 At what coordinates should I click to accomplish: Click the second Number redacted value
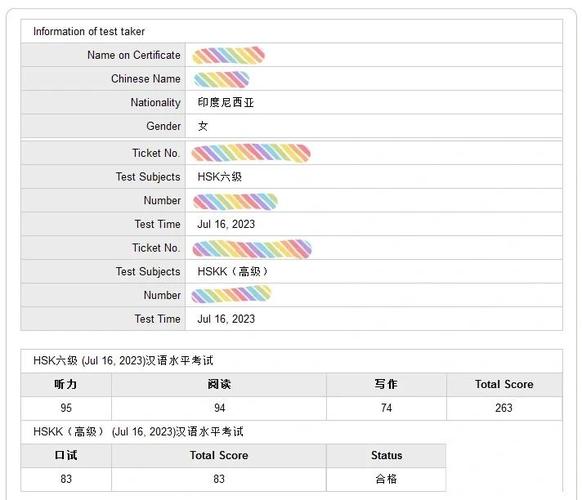(231, 294)
